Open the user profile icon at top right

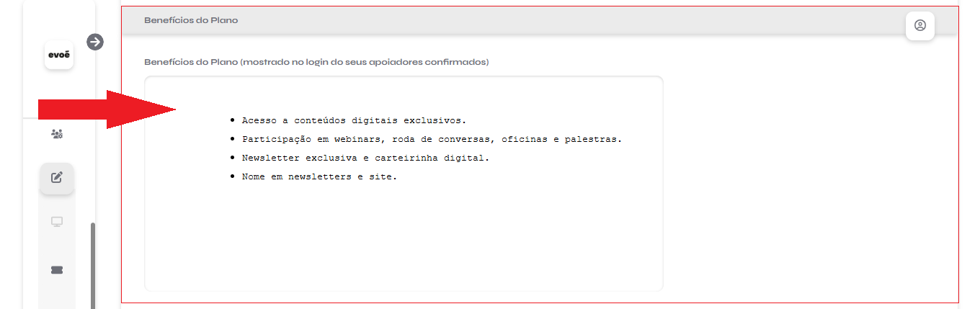tap(920, 25)
